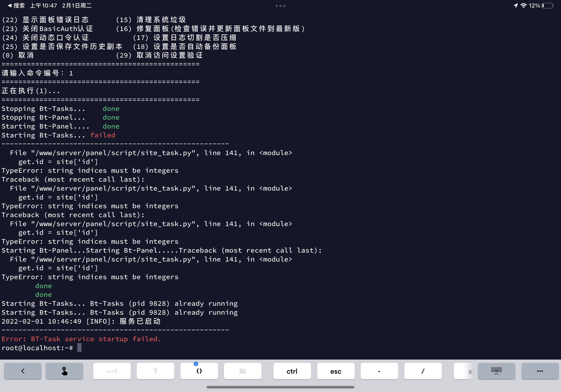Tap the 'root@localhost:~#' prompt text
Screen dimensions: 561x392
tap(37, 348)
